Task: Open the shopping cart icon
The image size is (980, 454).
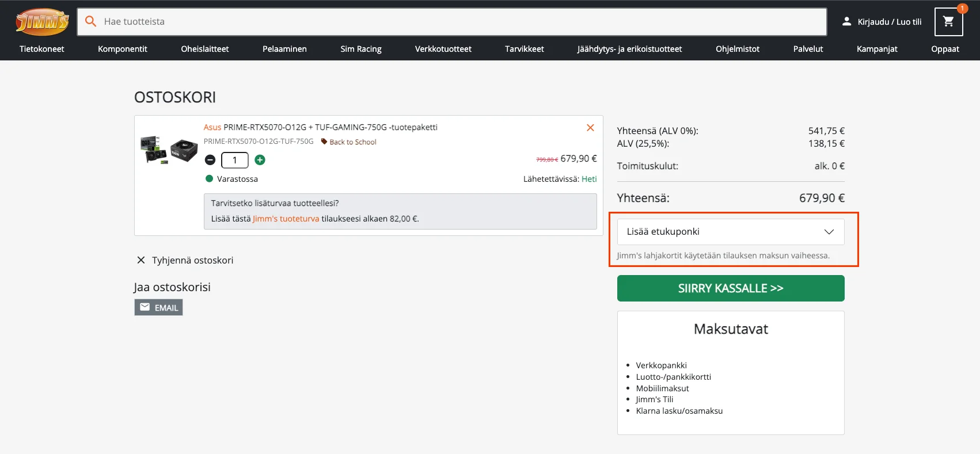Action: 948,22
